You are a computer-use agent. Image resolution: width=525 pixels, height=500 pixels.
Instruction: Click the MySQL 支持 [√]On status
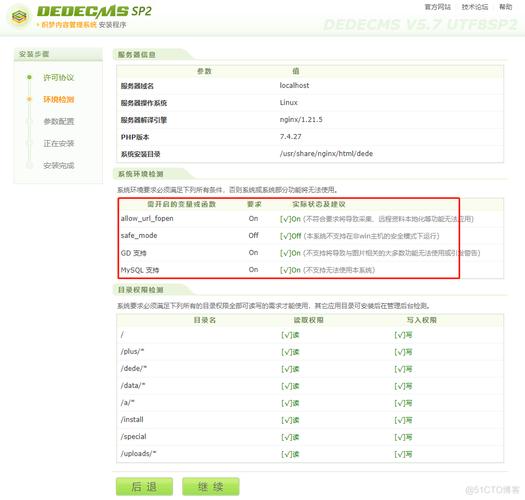click(x=290, y=270)
